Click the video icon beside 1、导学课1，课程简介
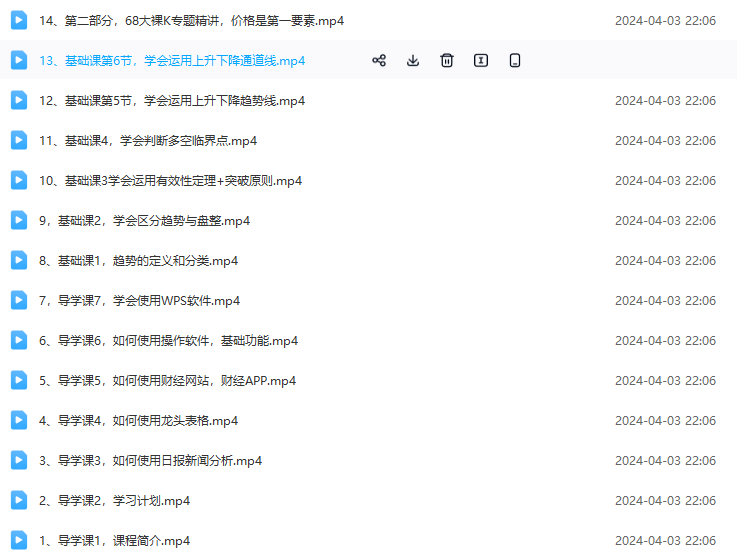Image resolution: width=737 pixels, height=554 pixels. (x=19, y=540)
